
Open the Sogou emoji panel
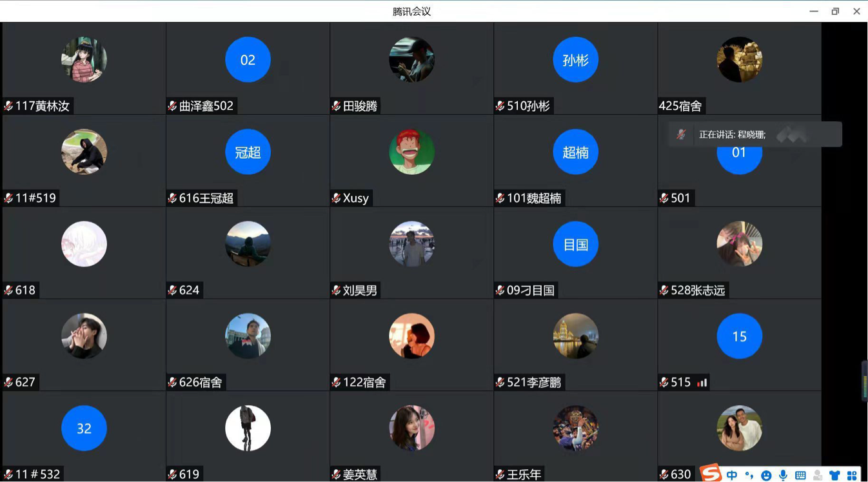click(766, 476)
